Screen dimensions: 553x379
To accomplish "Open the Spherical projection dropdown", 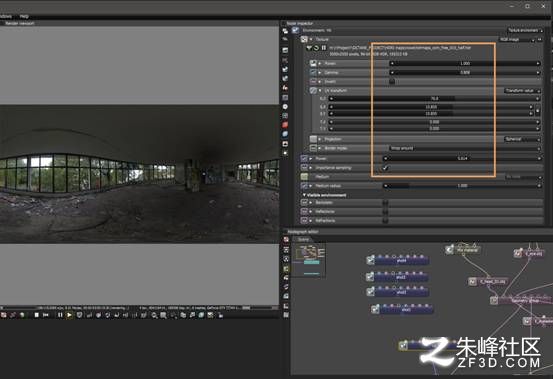I will 523,139.
